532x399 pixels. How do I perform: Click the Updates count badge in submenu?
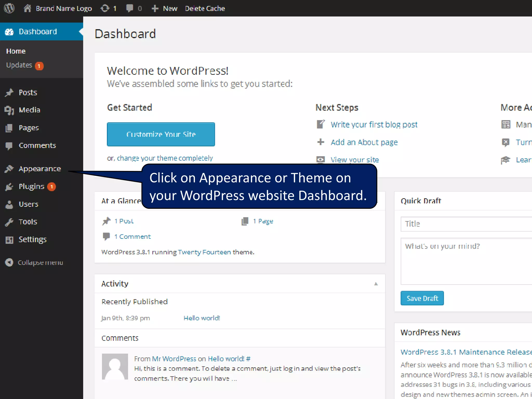[x=39, y=66]
